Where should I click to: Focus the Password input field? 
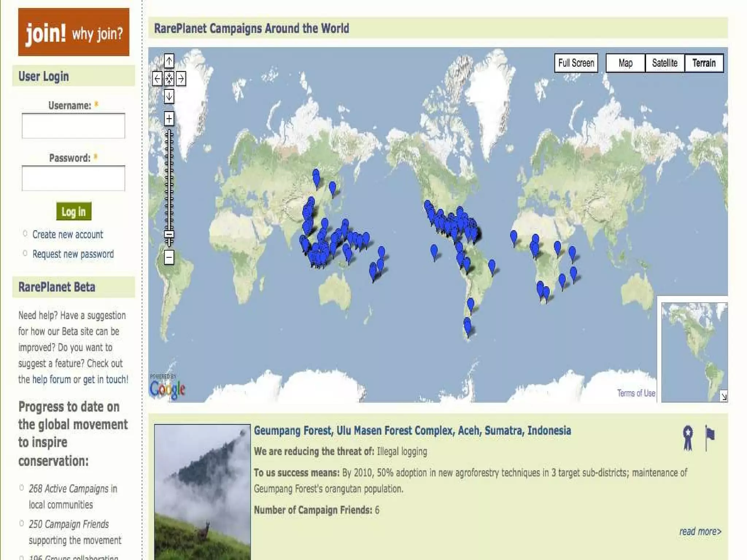point(73,178)
